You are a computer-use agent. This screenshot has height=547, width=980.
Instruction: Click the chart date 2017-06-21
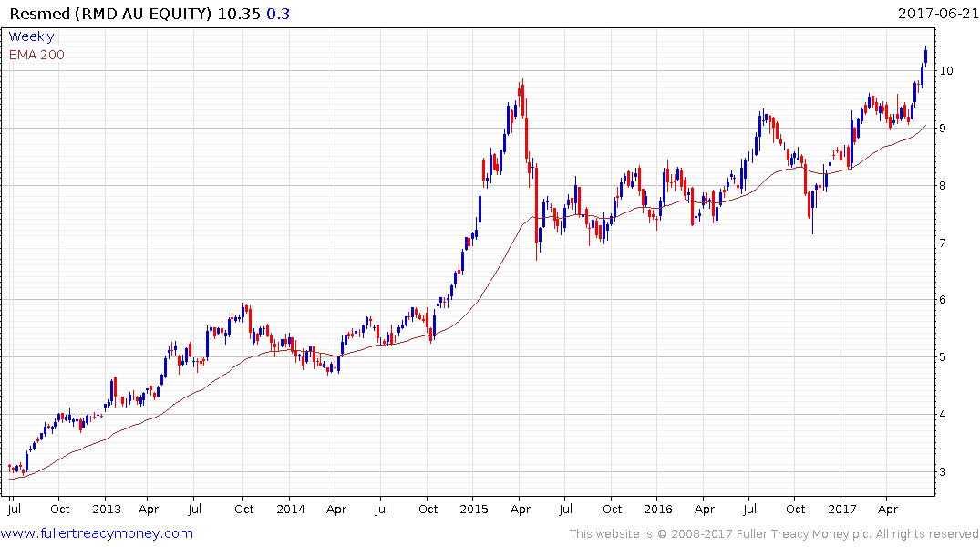point(938,13)
